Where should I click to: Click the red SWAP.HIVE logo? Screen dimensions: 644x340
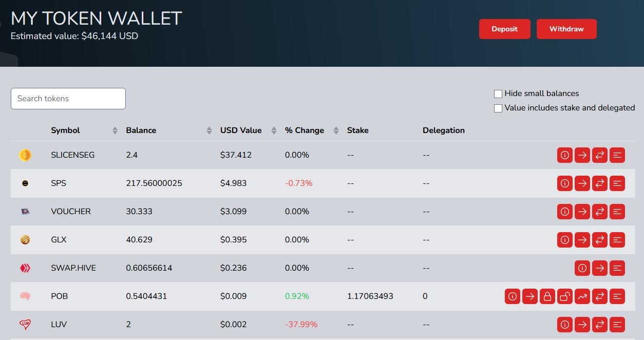click(25, 268)
